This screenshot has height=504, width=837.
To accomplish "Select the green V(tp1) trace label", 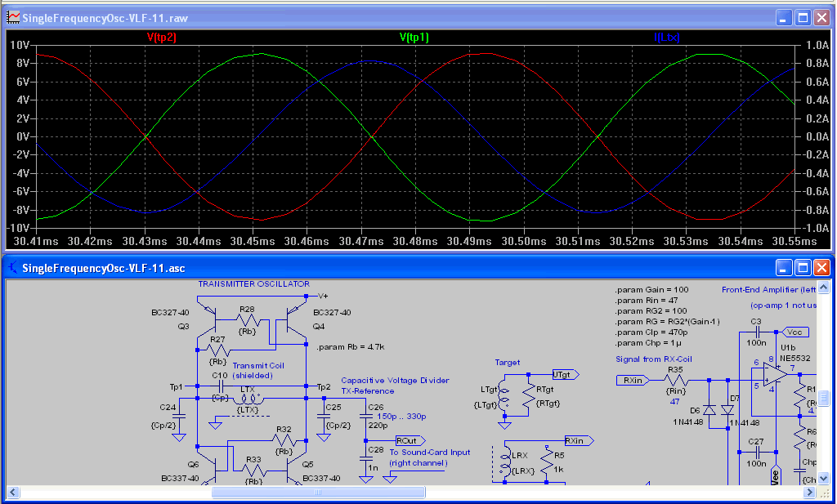I will click(x=414, y=38).
